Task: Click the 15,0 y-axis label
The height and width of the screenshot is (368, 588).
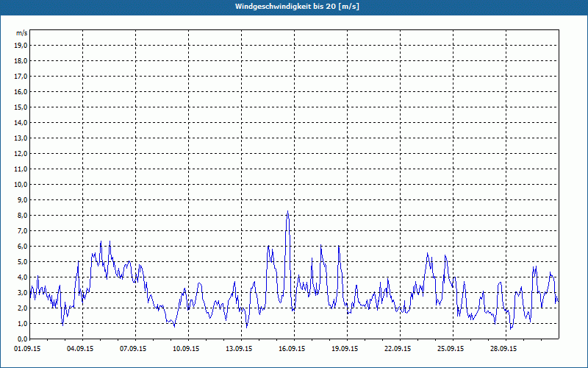Action: click(21, 107)
